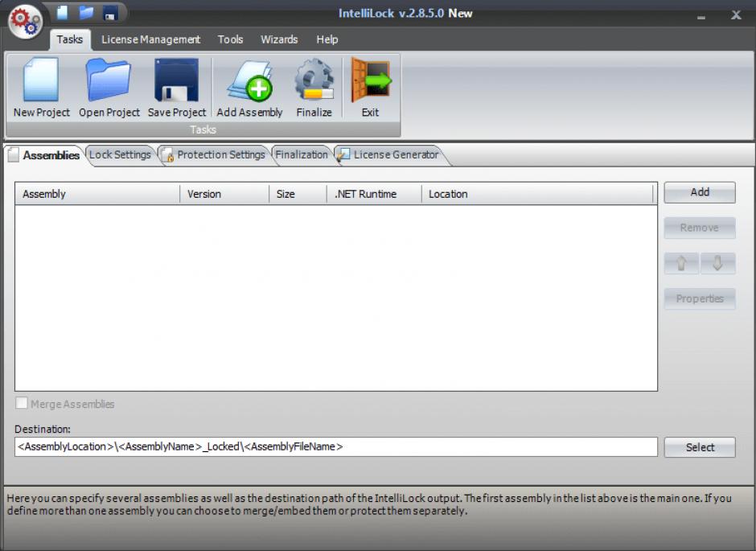
Task: Move assembly up with arrow button
Action: (x=681, y=263)
